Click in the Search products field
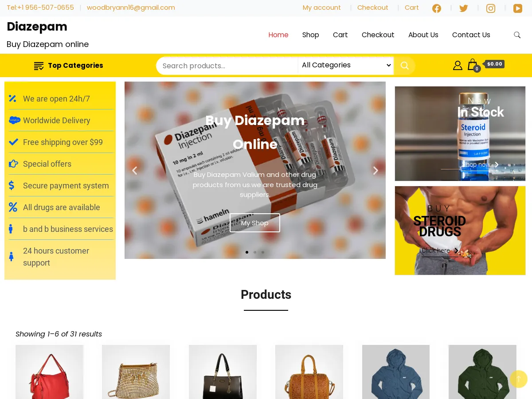The height and width of the screenshot is (399, 532). point(227,66)
